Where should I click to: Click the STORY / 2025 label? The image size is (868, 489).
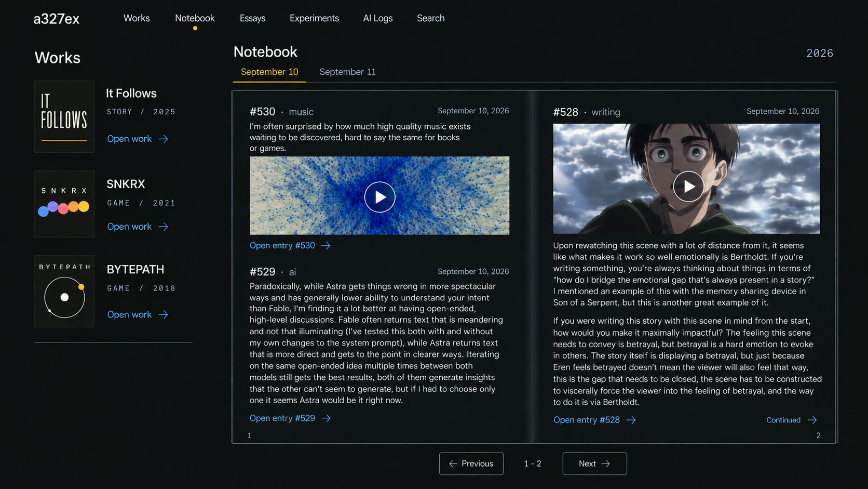click(x=141, y=112)
